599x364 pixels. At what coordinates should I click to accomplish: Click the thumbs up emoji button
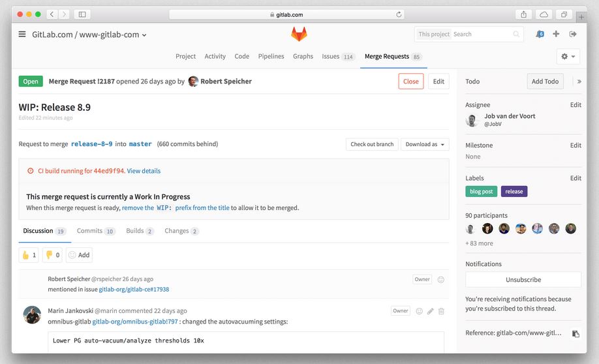coord(29,255)
